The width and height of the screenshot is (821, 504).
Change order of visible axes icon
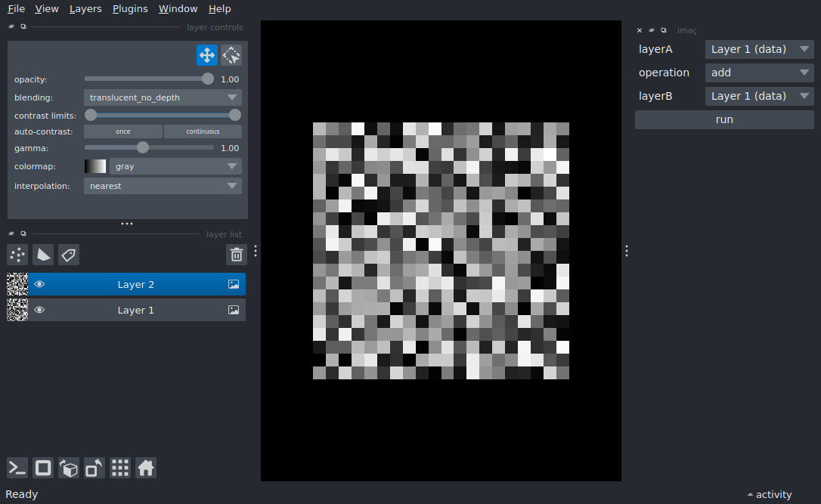(69, 468)
